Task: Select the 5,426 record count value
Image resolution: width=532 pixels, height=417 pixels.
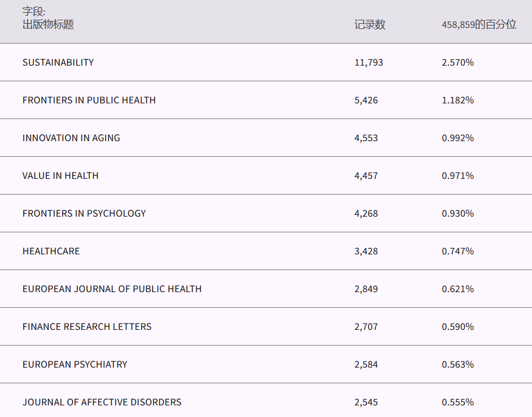Action: tap(366, 100)
